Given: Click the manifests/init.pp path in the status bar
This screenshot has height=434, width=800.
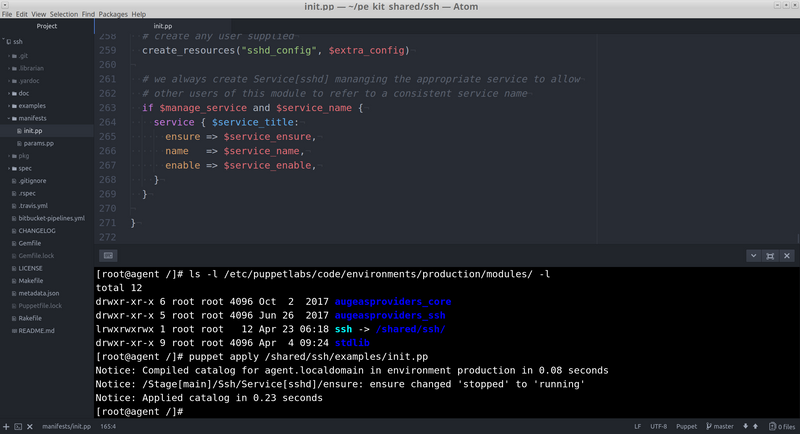Looking at the screenshot, I should [66, 427].
